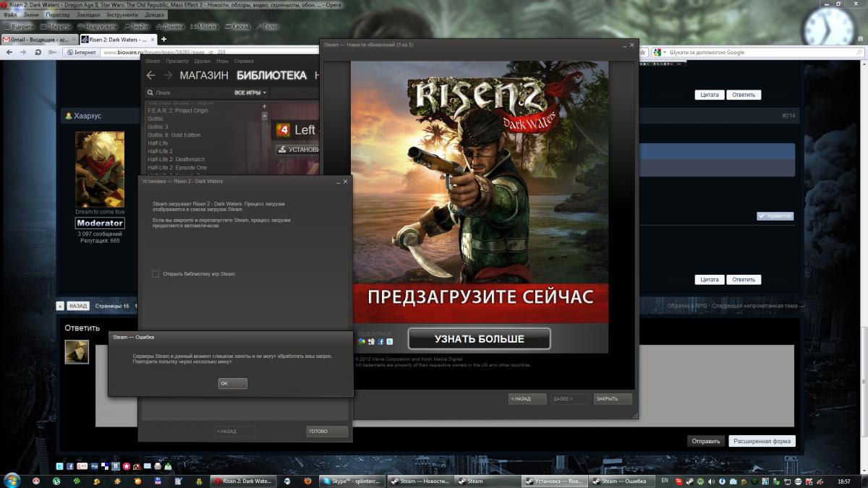
Task: Click Opera's Знайти toolbar button
Action: 135,26
